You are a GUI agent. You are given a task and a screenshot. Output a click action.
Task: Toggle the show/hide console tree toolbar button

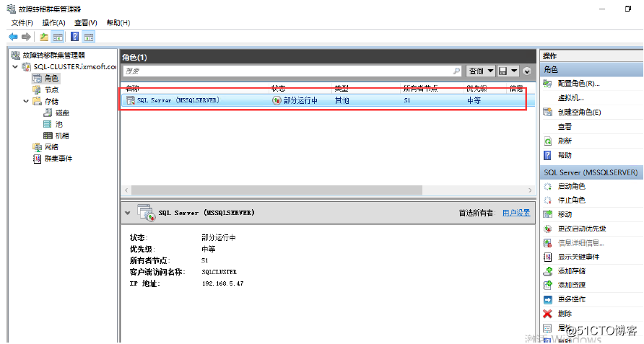[x=58, y=37]
